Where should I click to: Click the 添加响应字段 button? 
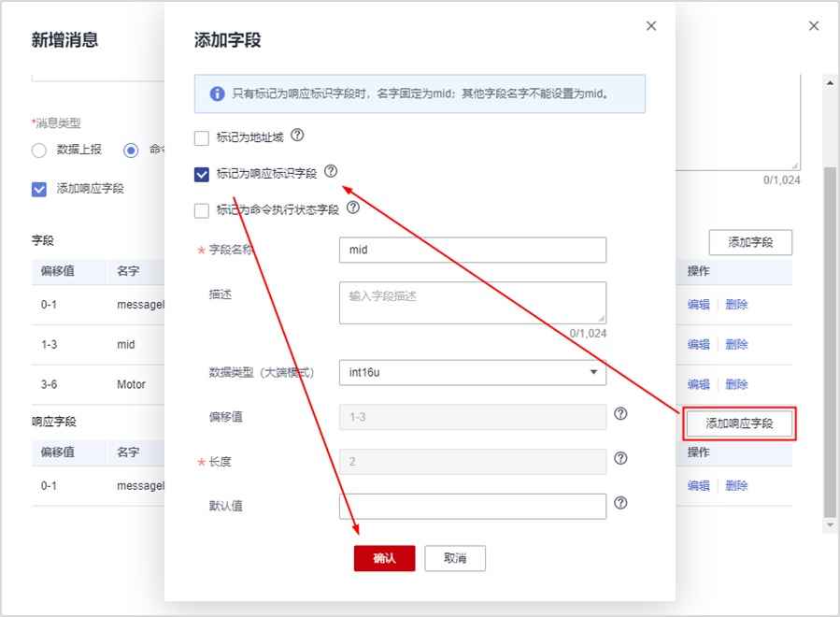[739, 423]
